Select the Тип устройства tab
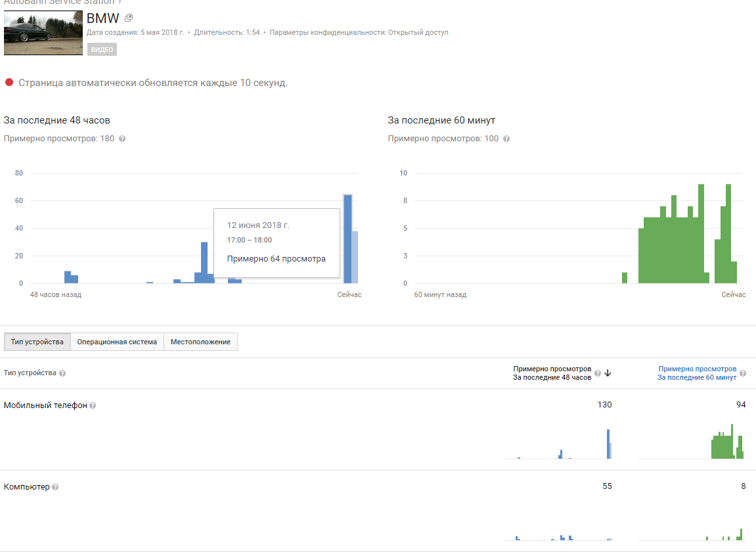 [x=37, y=342]
